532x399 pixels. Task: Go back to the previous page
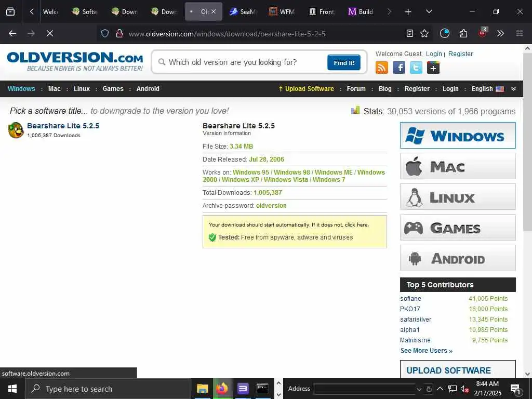12,33
